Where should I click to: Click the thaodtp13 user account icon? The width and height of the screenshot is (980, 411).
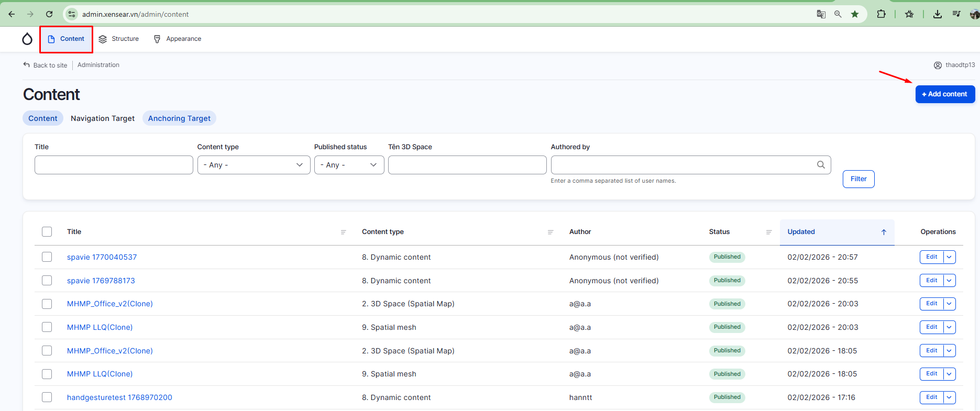[938, 65]
